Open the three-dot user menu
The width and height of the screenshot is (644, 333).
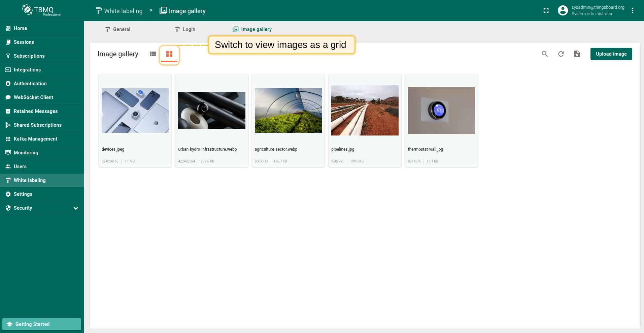[633, 10]
